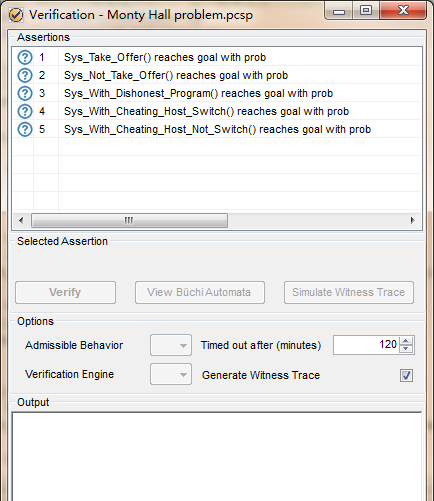Click status icon of assertion 1
The width and height of the screenshot is (434, 501).
(25, 57)
